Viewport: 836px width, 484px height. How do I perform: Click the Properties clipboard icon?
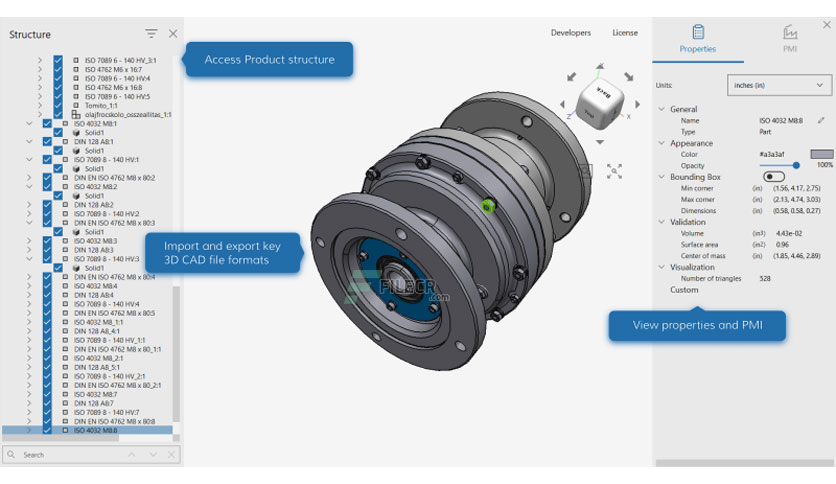[698, 32]
